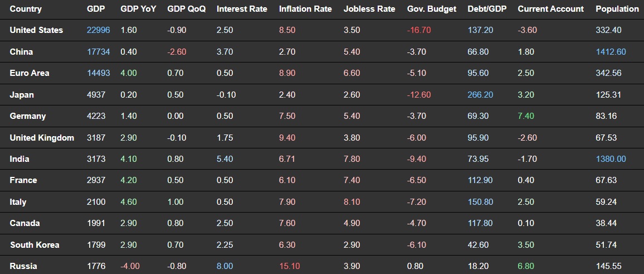The image size is (644, 274).
Task: Click Russia Gov. Budget 0.80
Action: point(415,266)
